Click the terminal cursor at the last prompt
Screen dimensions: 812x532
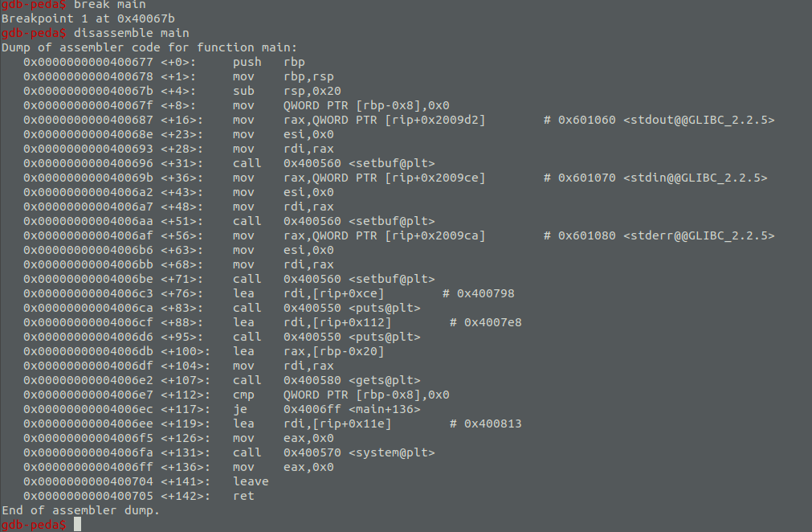coord(77,525)
